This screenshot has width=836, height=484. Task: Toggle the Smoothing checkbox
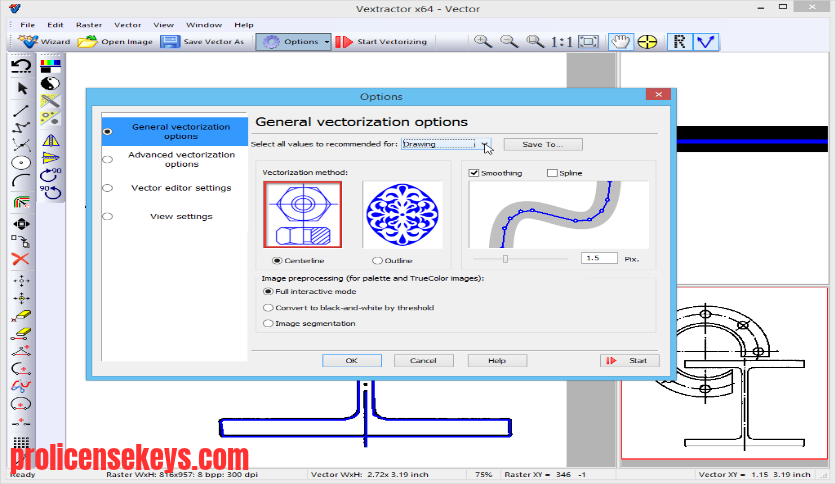(x=473, y=173)
